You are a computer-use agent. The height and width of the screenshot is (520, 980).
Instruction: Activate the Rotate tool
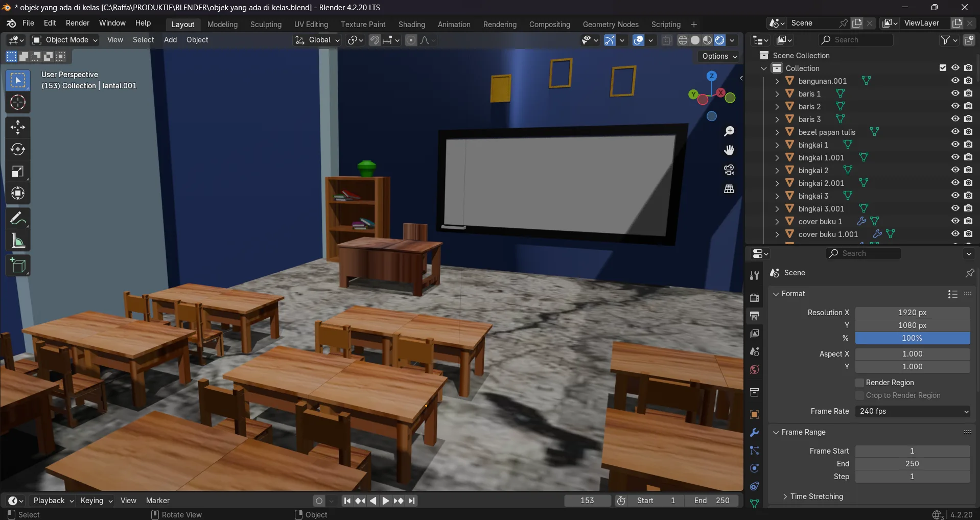pos(18,149)
